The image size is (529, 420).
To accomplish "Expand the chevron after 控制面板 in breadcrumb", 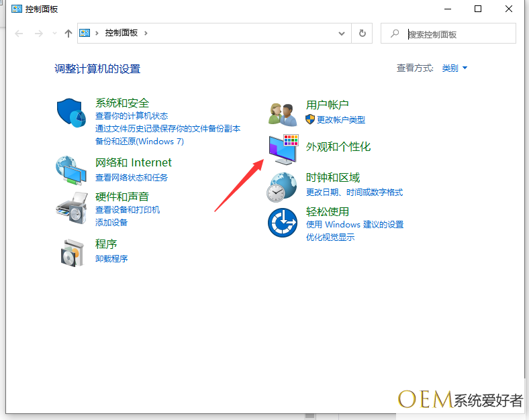I will click(146, 33).
